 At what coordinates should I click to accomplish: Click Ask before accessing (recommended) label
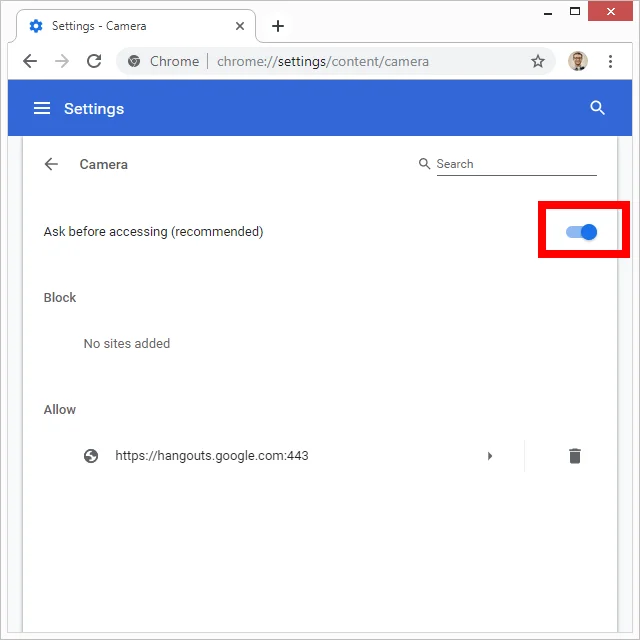153,231
